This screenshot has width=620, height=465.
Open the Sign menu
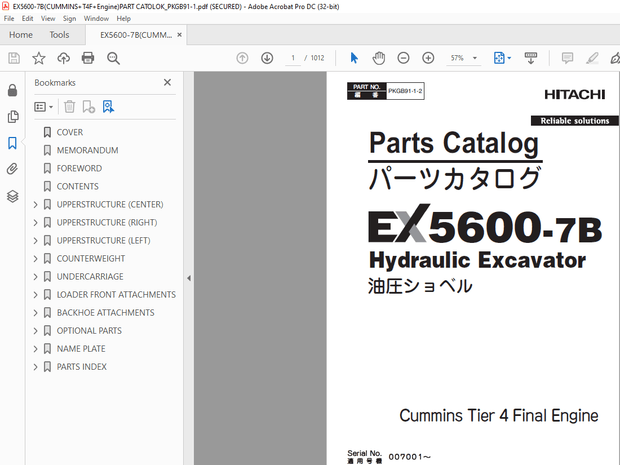pyautogui.click(x=69, y=19)
